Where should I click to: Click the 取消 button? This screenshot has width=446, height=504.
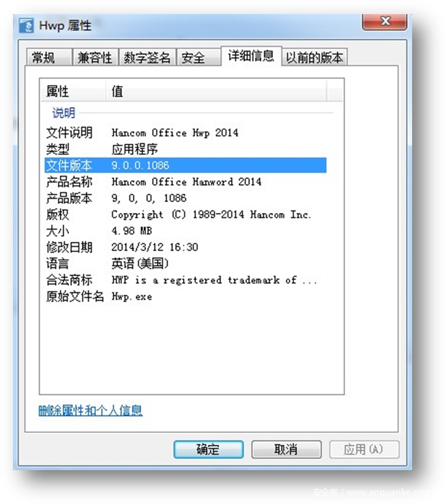(x=286, y=449)
